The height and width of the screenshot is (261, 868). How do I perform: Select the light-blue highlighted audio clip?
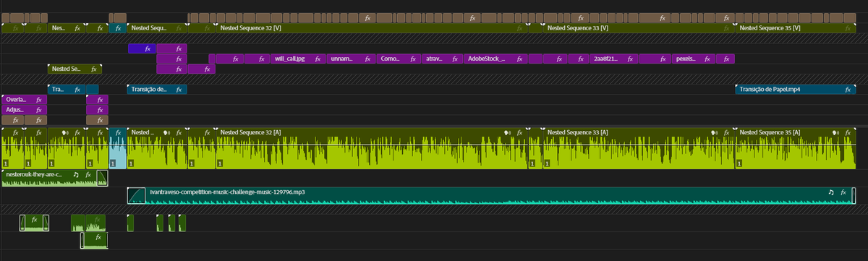pyautogui.click(x=118, y=148)
